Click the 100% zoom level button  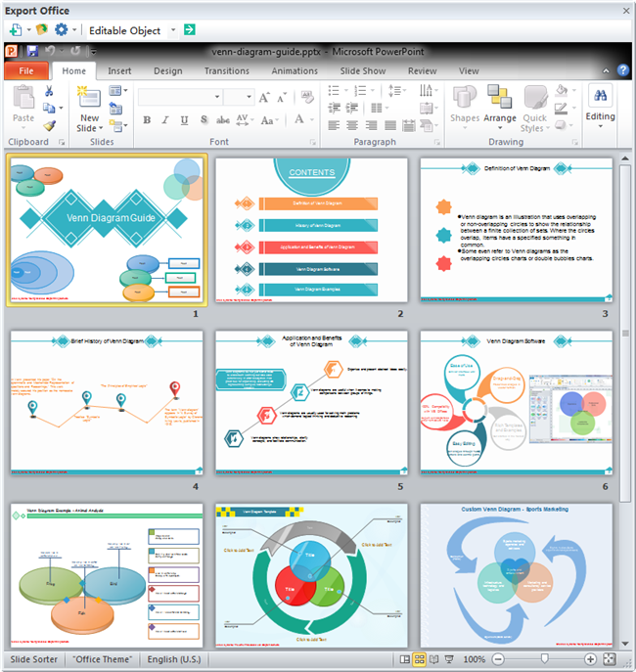pos(475,659)
